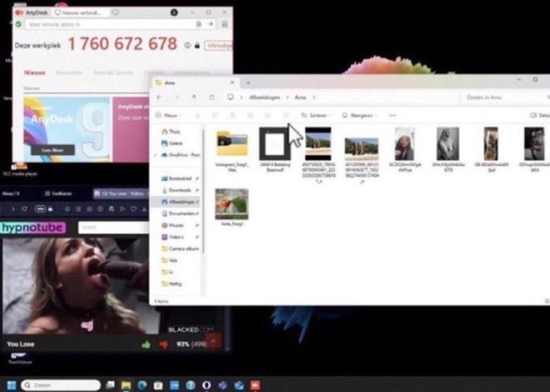This screenshot has height=392, width=550.
Task: Open AnyDesk from the taskbar
Action: coord(255,385)
